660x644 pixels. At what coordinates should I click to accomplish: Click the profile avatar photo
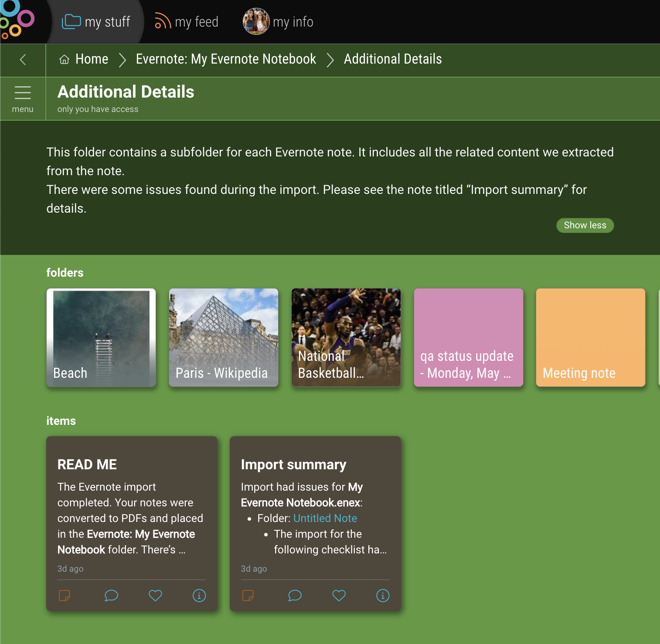256,21
